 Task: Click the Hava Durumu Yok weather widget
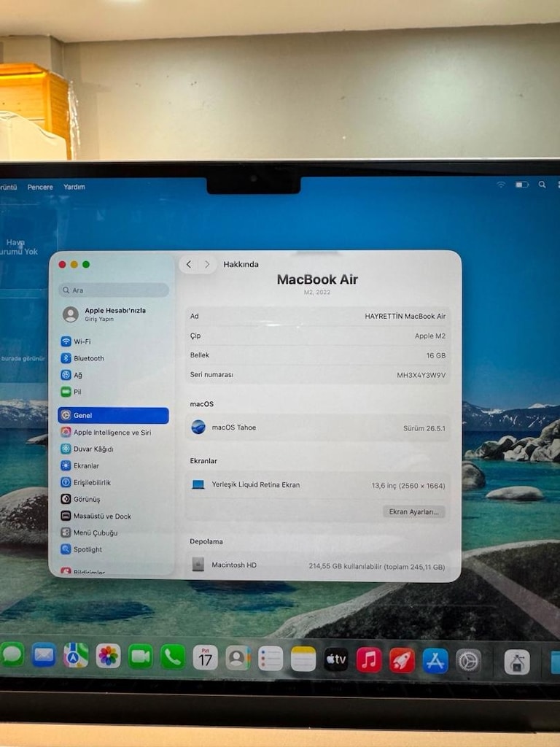coord(19,247)
